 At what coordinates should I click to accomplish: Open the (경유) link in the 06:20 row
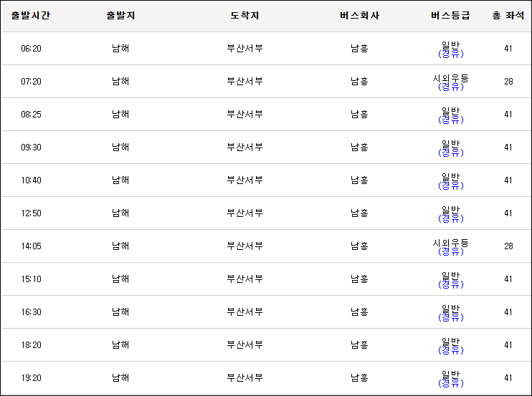[x=450, y=54]
